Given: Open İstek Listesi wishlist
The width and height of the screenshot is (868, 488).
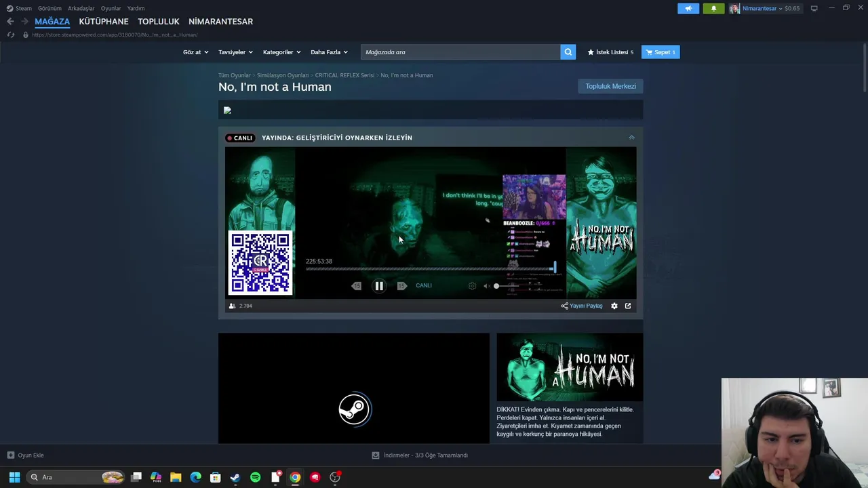Looking at the screenshot, I should 610,52.
